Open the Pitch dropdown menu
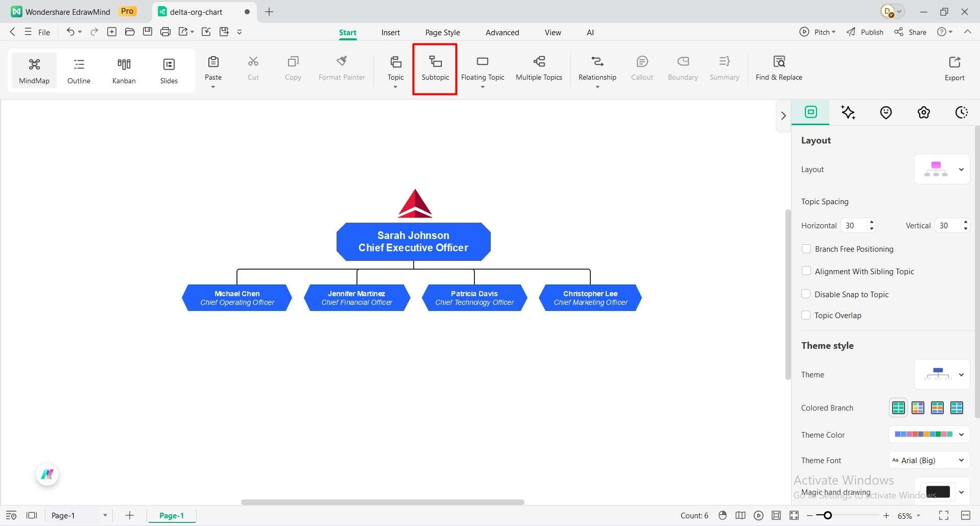 818,32
